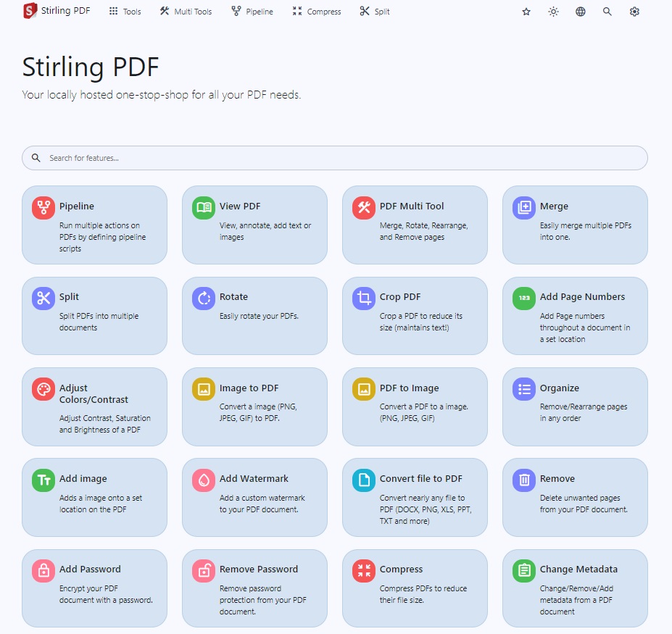Open the language selector globe
The width and height of the screenshot is (672, 634).
pyautogui.click(x=580, y=12)
